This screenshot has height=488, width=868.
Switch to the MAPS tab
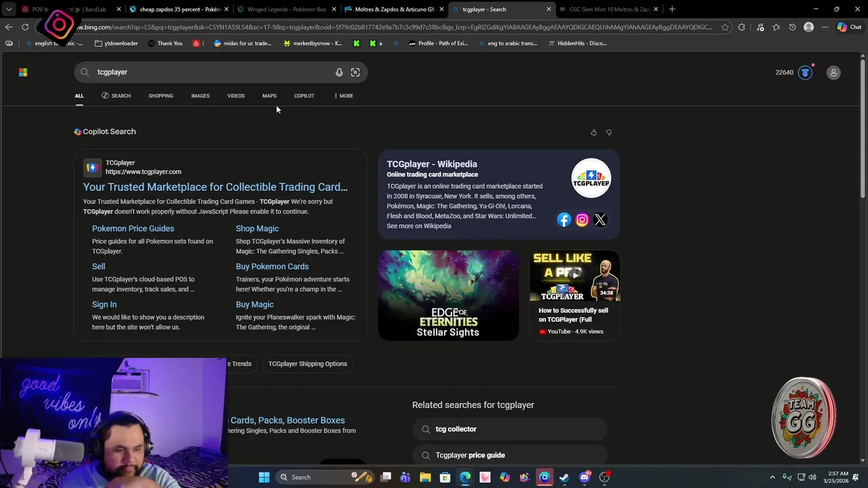(269, 96)
